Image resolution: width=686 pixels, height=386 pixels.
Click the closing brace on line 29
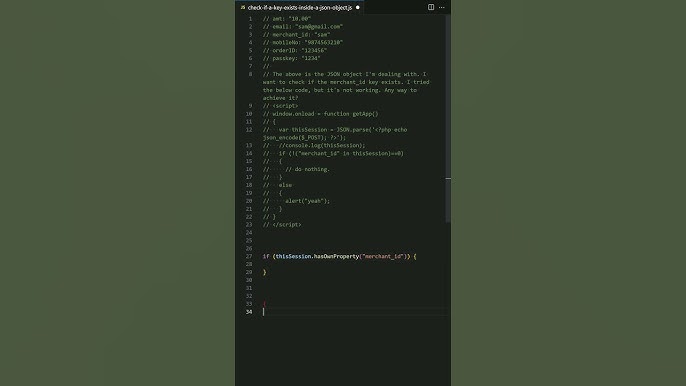click(264, 272)
